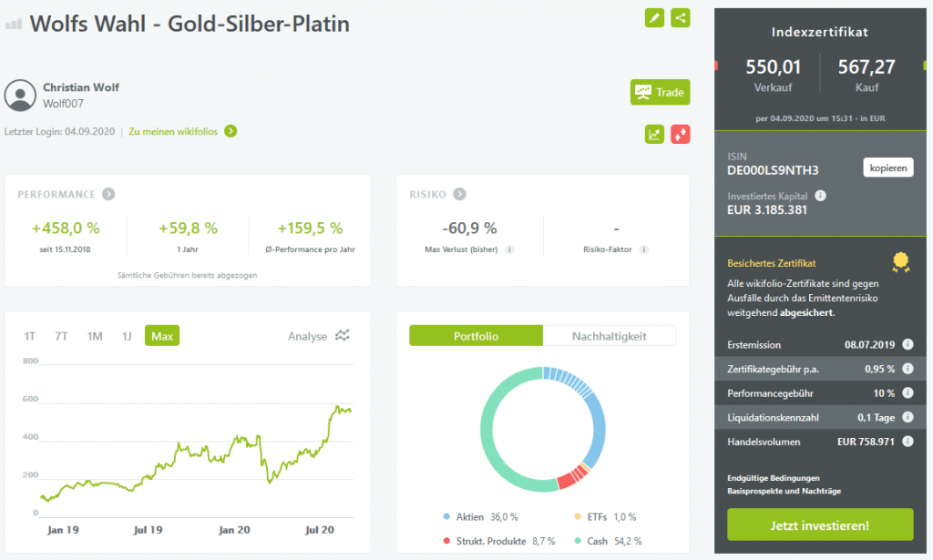The height and width of the screenshot is (560, 933).
Task: Click the share icon
Action: click(680, 18)
